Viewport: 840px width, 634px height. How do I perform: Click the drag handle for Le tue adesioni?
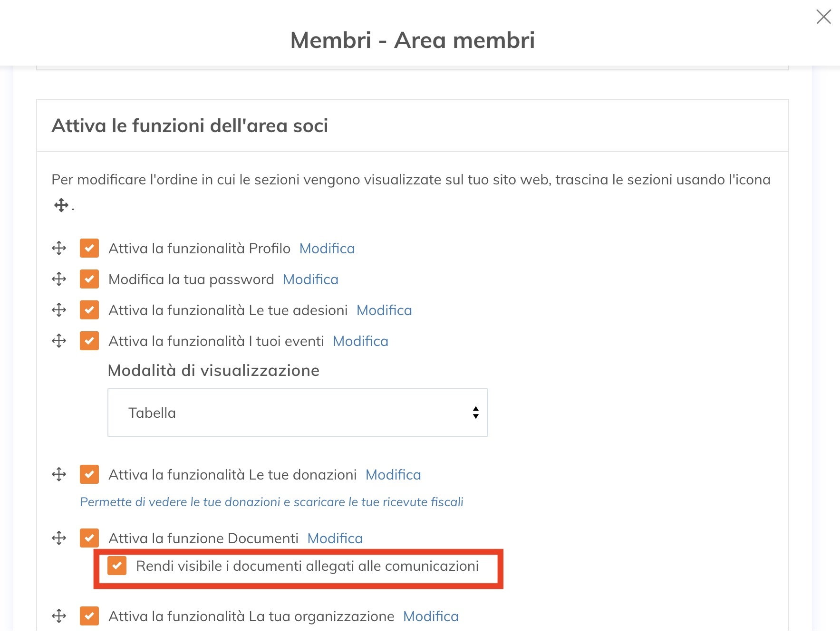[59, 310]
